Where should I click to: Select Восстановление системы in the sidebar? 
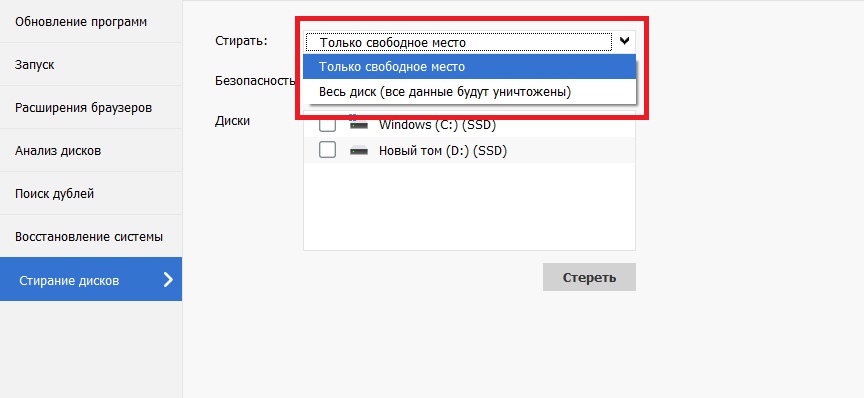[x=91, y=236]
